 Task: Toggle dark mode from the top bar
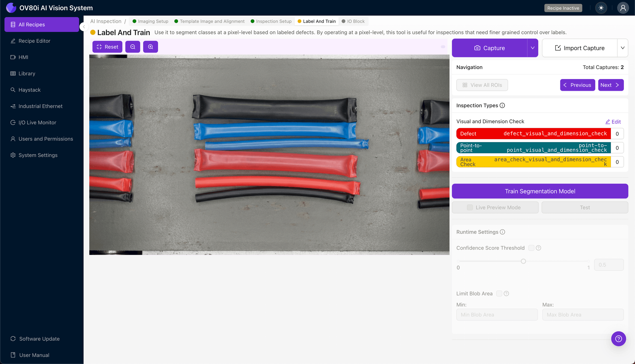[601, 8]
